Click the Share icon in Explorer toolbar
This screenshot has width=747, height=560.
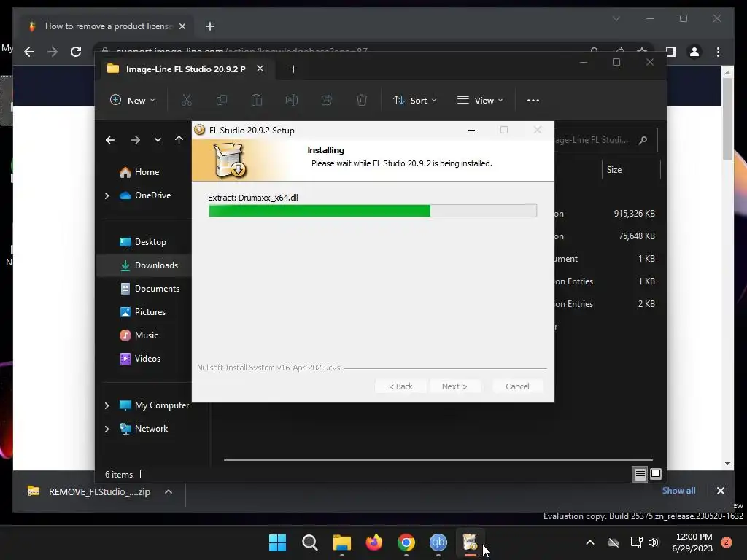327,100
